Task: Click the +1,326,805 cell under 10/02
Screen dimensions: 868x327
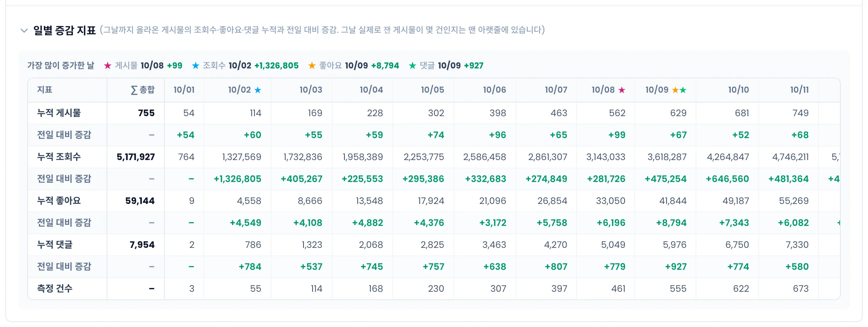Action: coord(237,179)
